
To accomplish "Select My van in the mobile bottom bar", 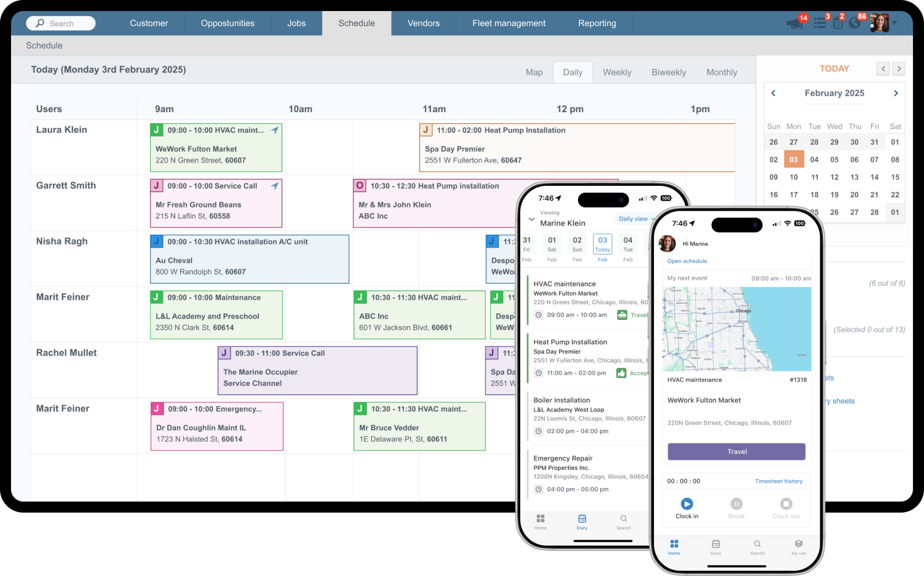I will pos(798,548).
